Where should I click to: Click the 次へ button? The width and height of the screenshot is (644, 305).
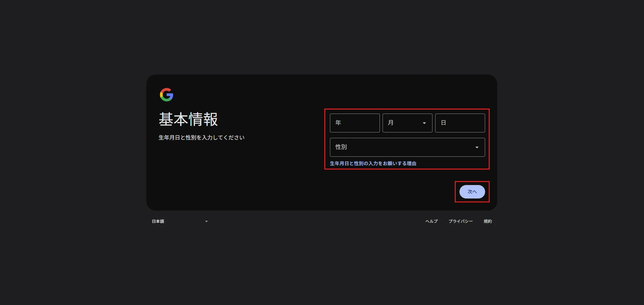(x=472, y=192)
